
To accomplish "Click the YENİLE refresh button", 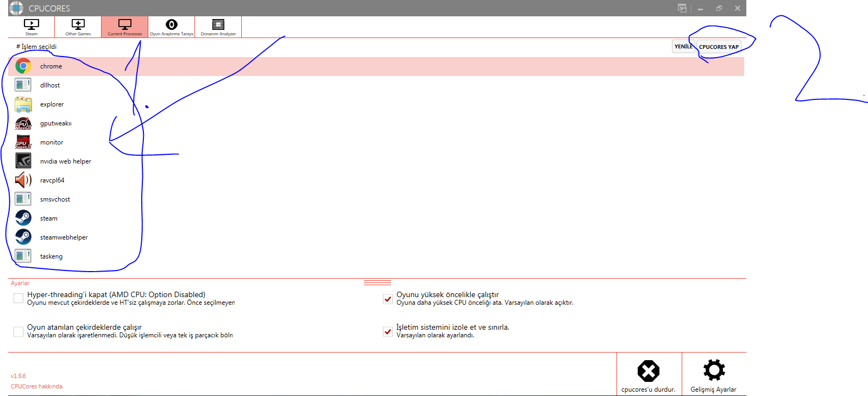I will pyautogui.click(x=684, y=47).
